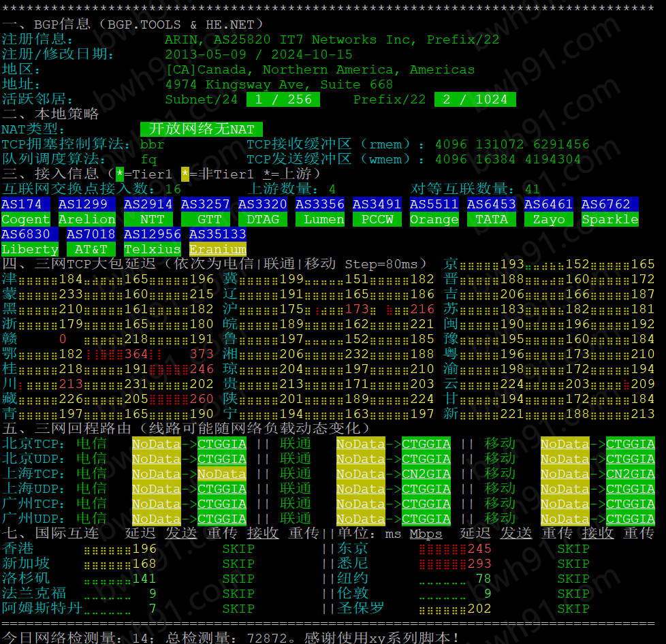
Task: Click the AT&T provider name
Action: pyautogui.click(x=91, y=249)
